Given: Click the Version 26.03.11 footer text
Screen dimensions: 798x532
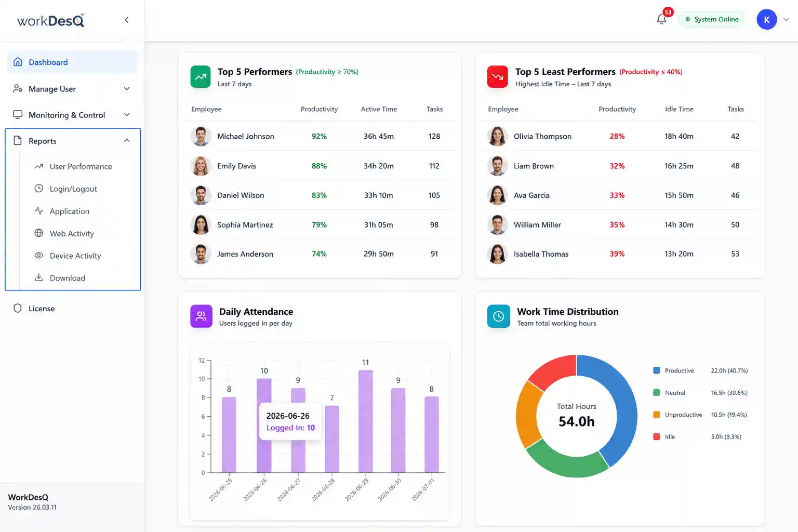Looking at the screenshot, I should 32,508.
